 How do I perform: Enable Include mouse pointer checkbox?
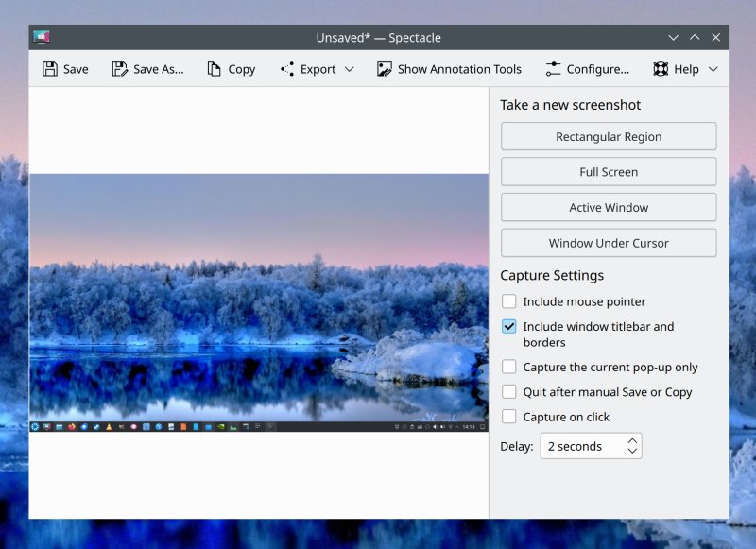click(508, 301)
